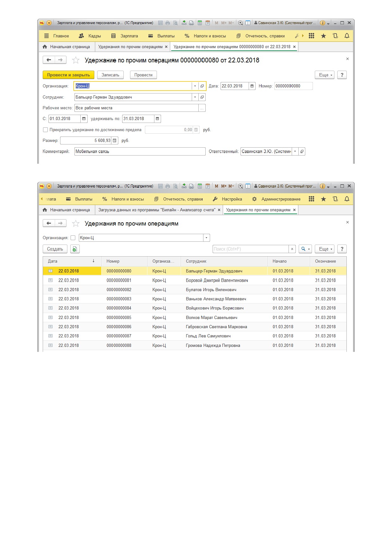This screenshot has width=392, height=555.
Task: Expand Сотрудник dropdown arrow
Action: [x=195, y=97]
